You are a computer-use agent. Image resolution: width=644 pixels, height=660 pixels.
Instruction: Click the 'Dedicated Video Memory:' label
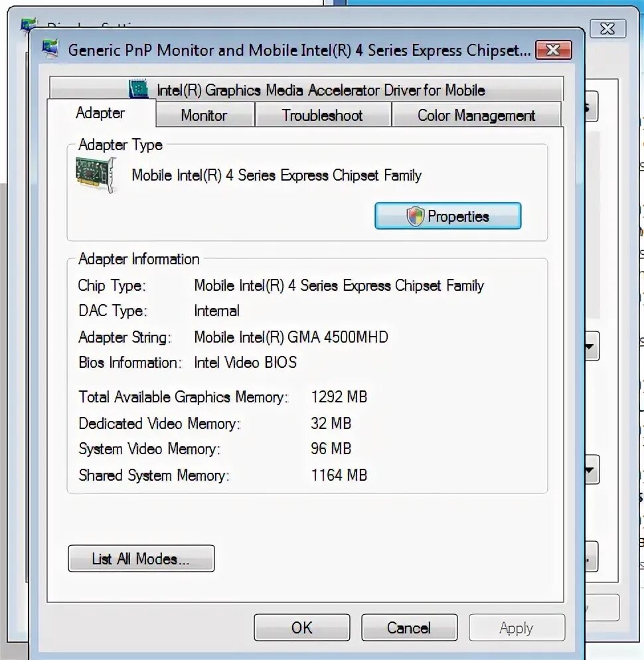click(159, 424)
